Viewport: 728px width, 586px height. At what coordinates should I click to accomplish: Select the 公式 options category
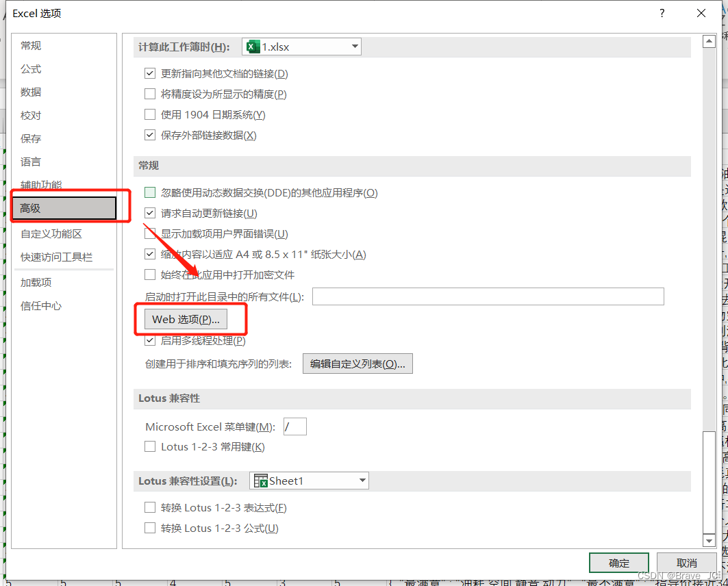pyautogui.click(x=31, y=68)
